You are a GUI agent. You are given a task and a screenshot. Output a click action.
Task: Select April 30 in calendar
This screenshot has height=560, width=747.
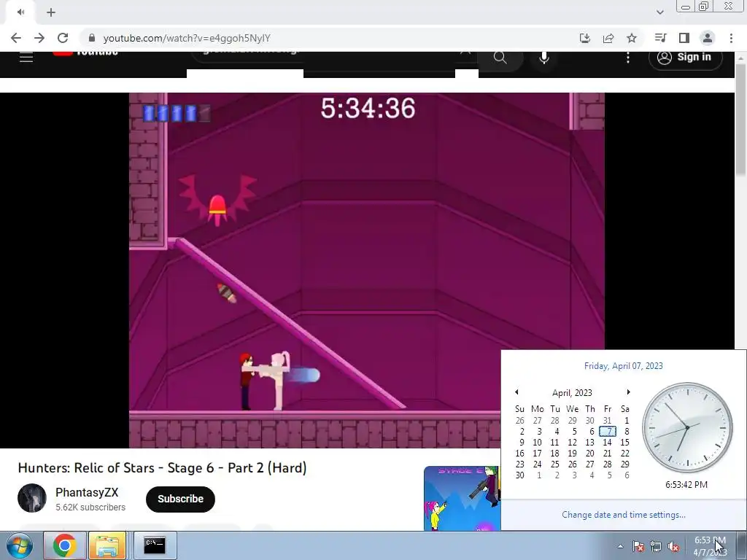point(519,475)
